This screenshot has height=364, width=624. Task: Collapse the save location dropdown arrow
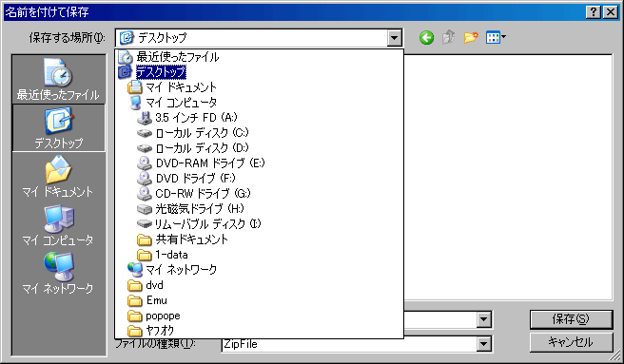tap(394, 38)
